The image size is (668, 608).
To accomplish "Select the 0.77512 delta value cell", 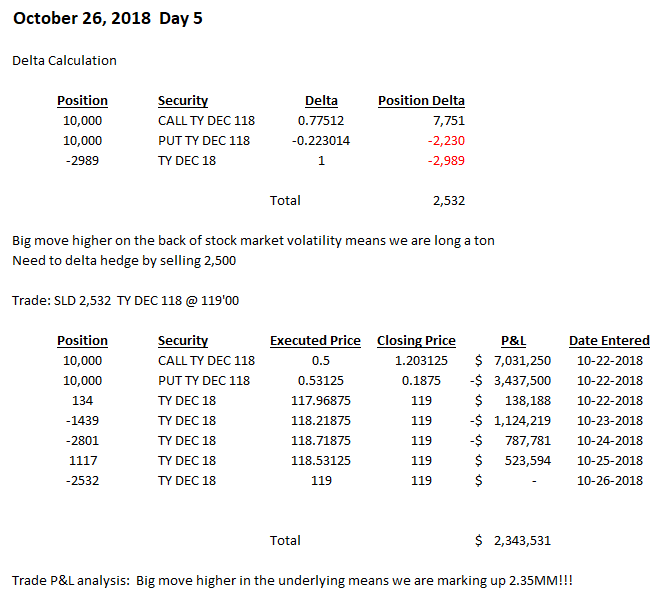I will coord(321,120).
